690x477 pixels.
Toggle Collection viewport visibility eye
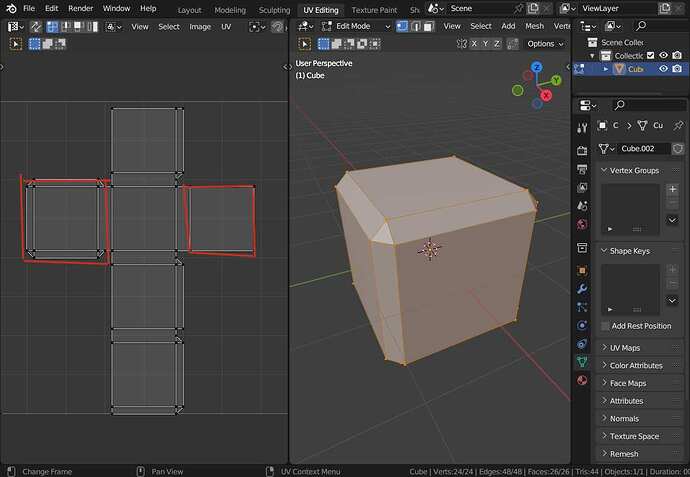(664, 55)
